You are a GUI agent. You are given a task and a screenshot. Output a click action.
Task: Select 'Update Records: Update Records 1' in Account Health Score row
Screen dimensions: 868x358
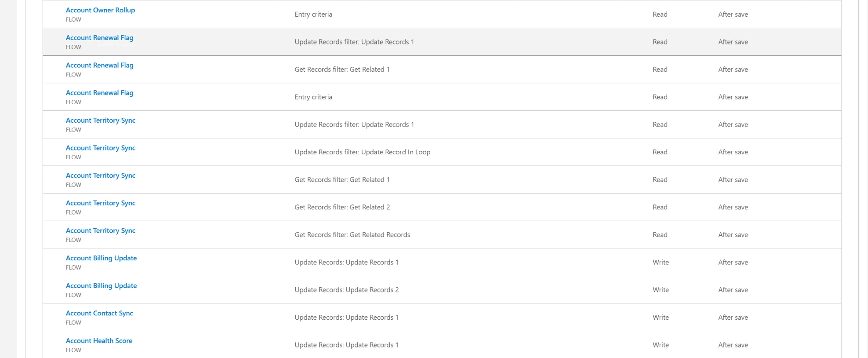(x=347, y=345)
